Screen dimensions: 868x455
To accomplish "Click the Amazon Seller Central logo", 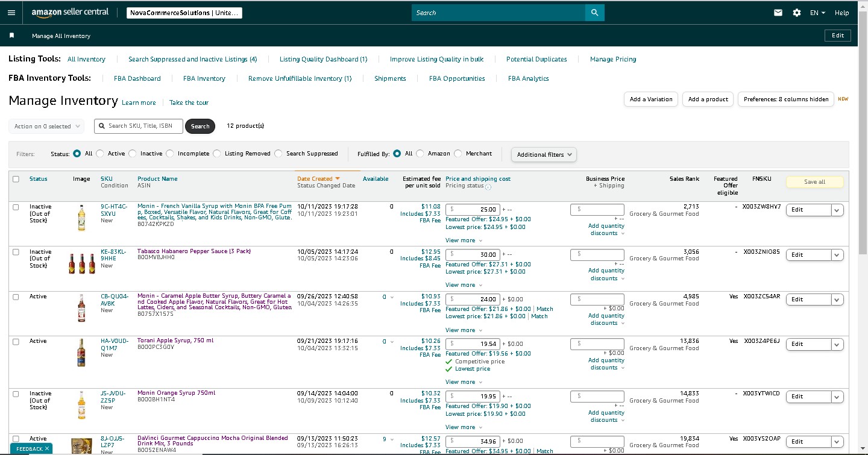I will (71, 13).
